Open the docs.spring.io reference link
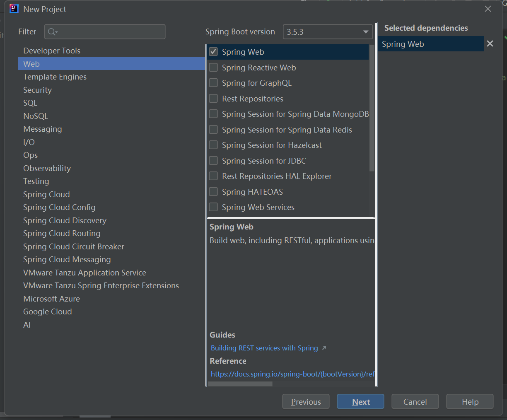 click(292, 374)
